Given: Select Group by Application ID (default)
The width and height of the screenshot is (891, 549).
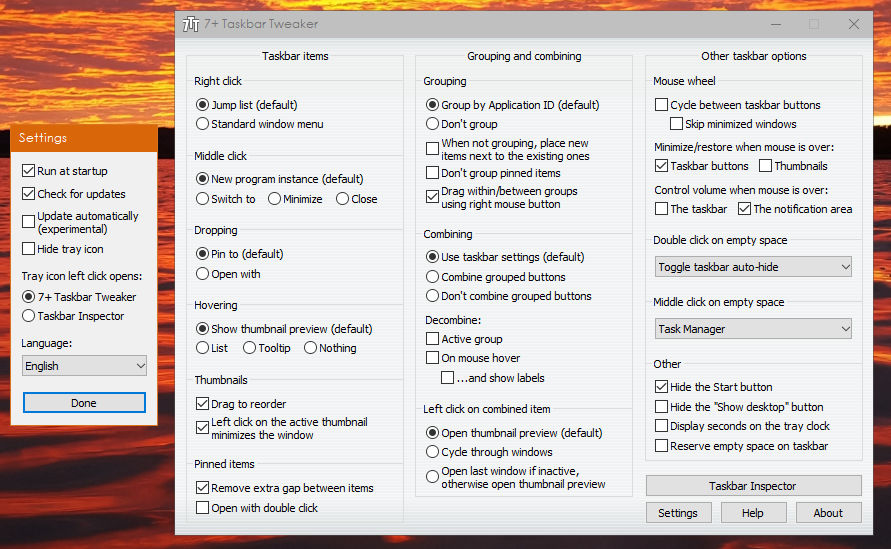Looking at the screenshot, I should 513,105.
